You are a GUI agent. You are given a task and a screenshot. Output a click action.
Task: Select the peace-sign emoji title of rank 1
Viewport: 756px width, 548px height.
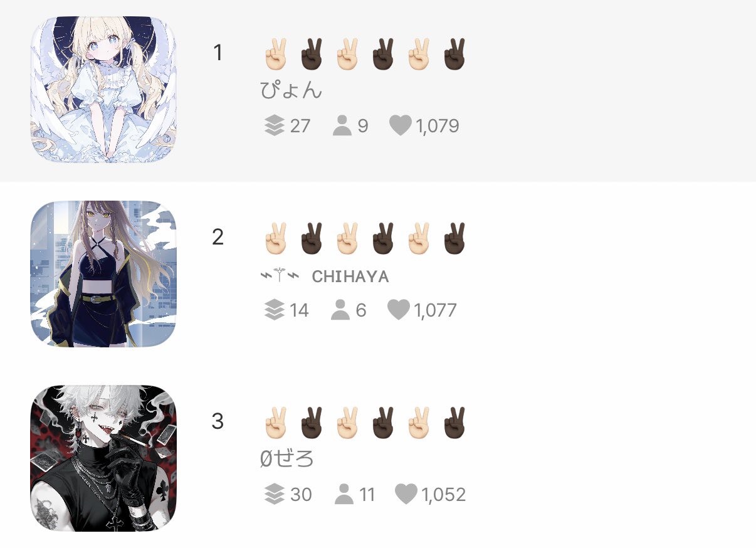364,54
